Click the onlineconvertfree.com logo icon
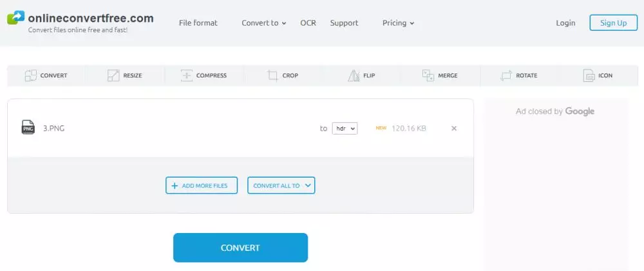The width and height of the screenshot is (644, 271). click(x=15, y=18)
